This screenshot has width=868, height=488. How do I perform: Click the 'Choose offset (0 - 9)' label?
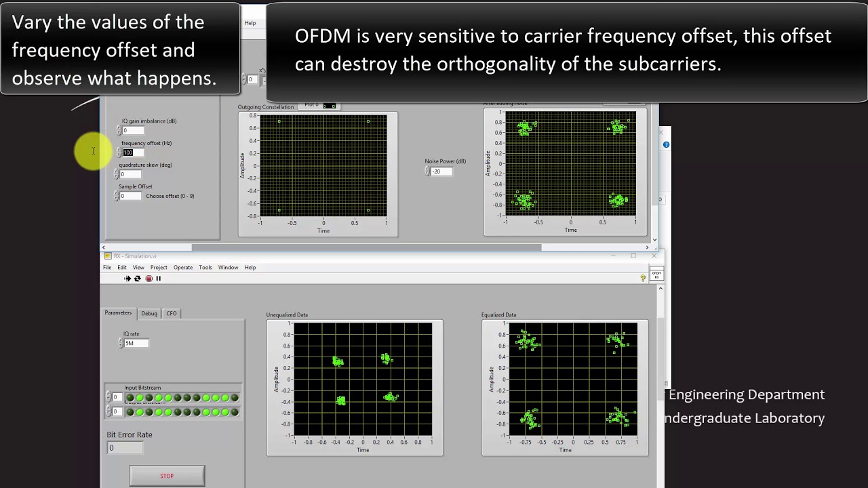click(x=170, y=196)
